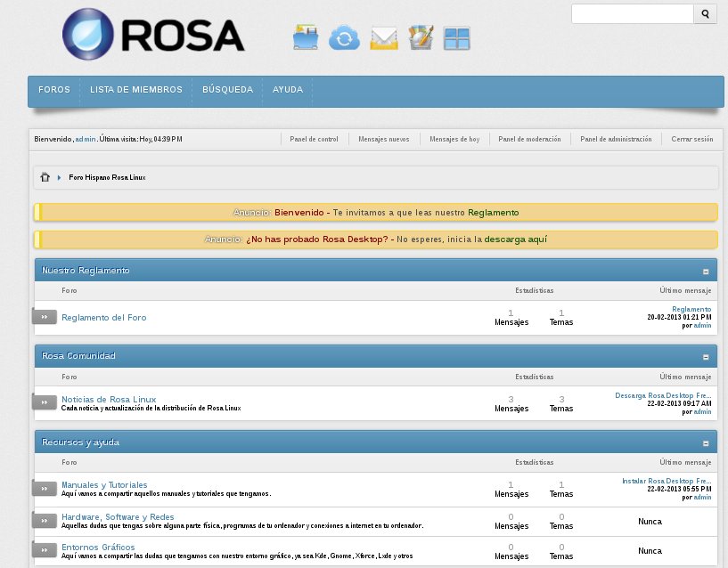Screen dimensions: 728x568
Task: Click 'Nunca' in Entornos Gráficos row
Action: point(650,551)
